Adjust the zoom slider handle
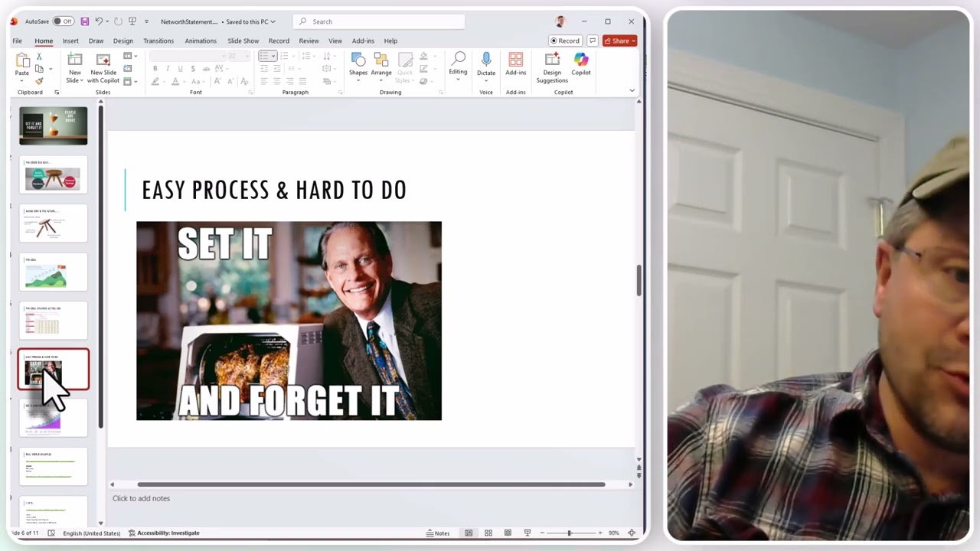 pos(569,533)
